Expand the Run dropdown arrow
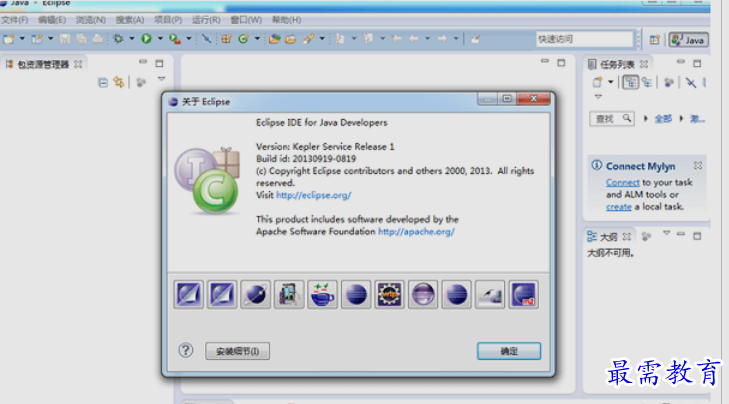The width and height of the screenshot is (729, 404). click(x=160, y=39)
